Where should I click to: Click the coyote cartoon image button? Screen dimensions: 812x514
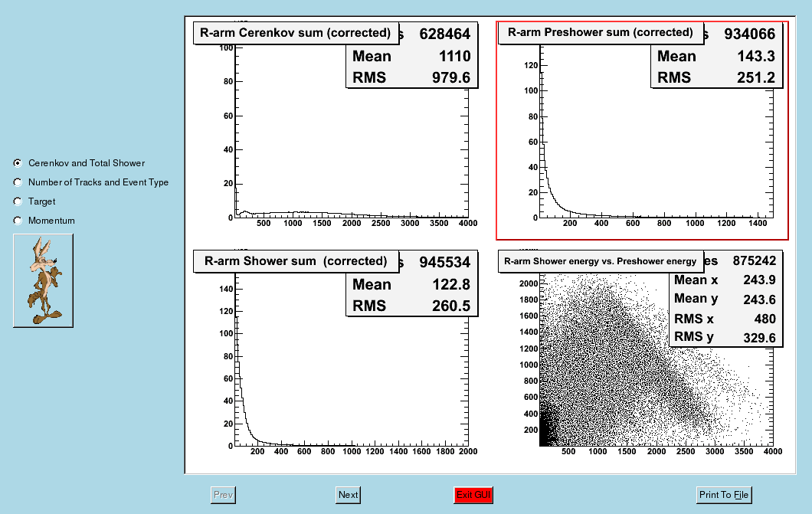[x=43, y=280]
